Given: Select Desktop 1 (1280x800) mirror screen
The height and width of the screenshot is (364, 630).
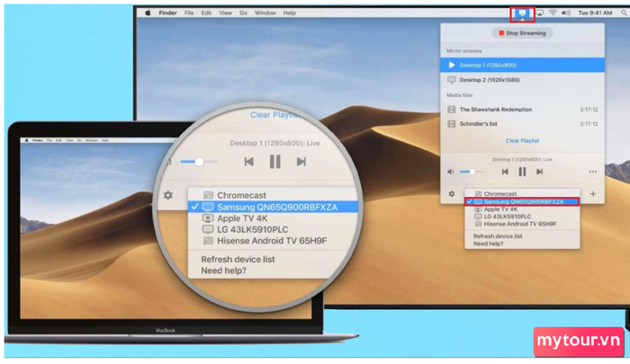Looking at the screenshot, I should [522, 65].
